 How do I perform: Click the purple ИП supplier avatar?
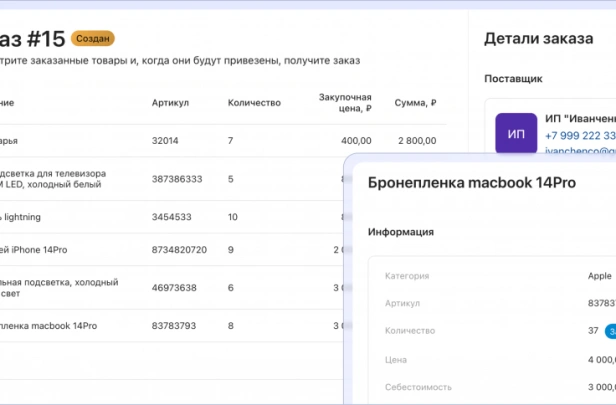tap(516, 134)
